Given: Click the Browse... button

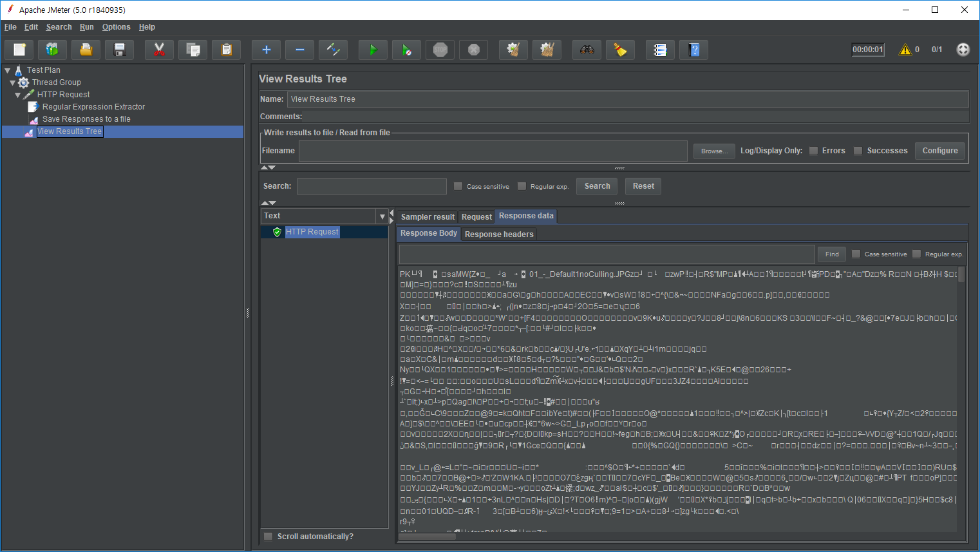Looking at the screenshot, I should (x=714, y=151).
